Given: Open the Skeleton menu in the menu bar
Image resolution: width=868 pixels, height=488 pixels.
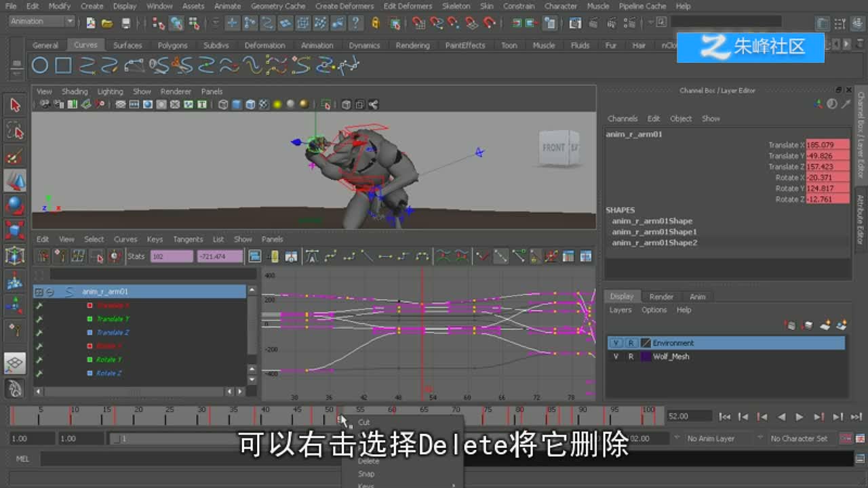Looking at the screenshot, I should (x=456, y=6).
